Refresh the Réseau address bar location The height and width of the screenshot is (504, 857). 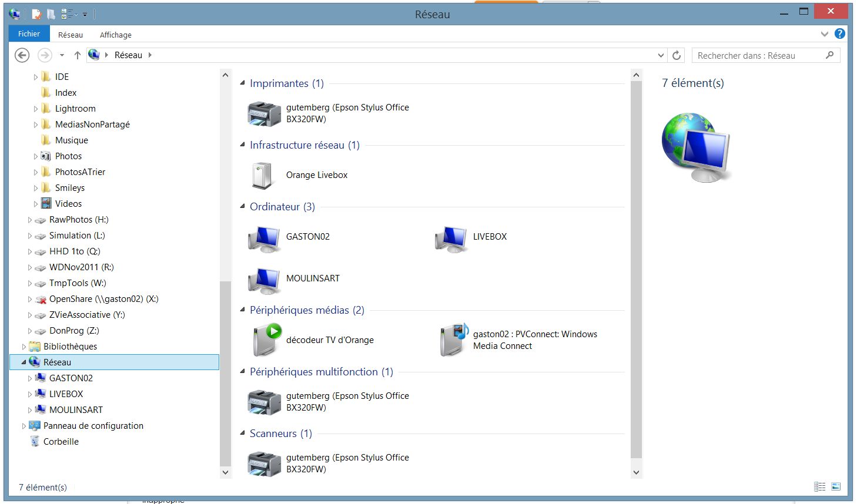point(677,55)
